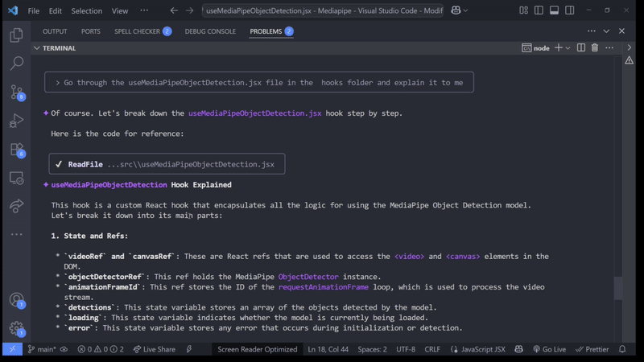Select the node terminal instance

pyautogui.click(x=535, y=48)
